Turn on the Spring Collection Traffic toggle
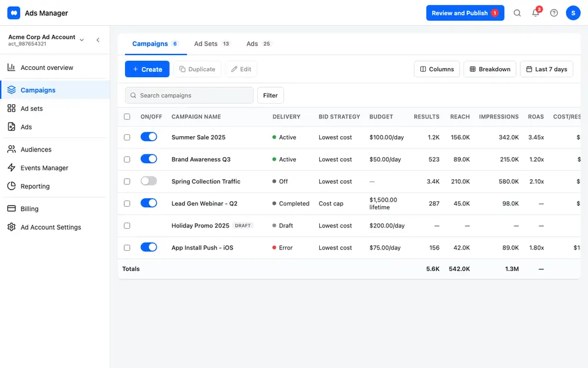The height and width of the screenshot is (368, 588). click(x=149, y=181)
